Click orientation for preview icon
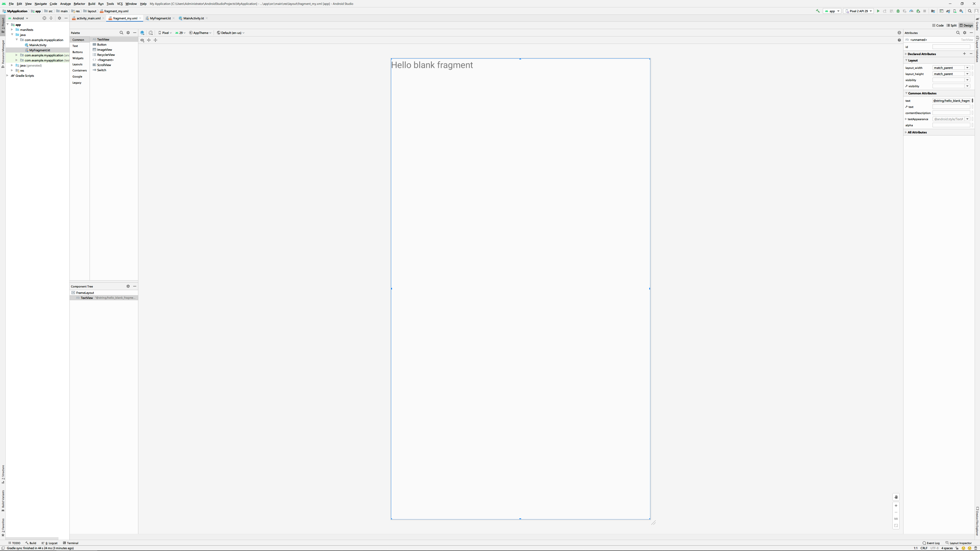Viewport: 980px width, 551px height. coord(151,33)
